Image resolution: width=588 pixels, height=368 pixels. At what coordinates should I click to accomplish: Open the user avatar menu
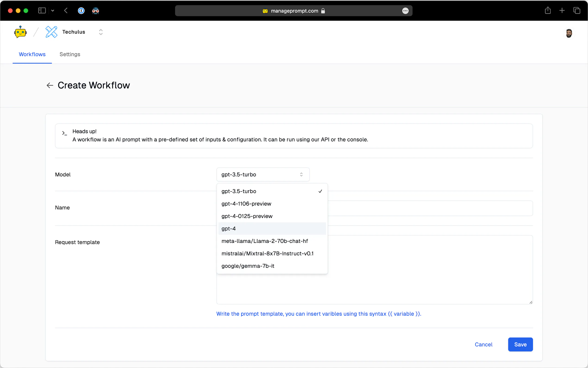tap(569, 33)
